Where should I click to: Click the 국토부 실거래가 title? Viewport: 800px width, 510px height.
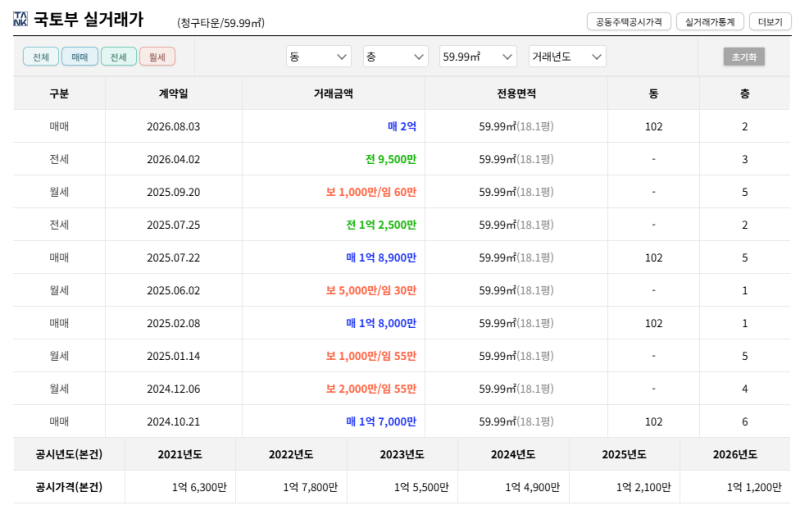pos(88,20)
